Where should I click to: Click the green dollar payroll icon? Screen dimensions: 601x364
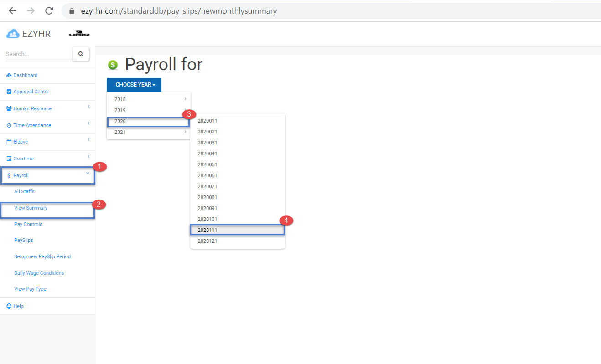pyautogui.click(x=113, y=65)
